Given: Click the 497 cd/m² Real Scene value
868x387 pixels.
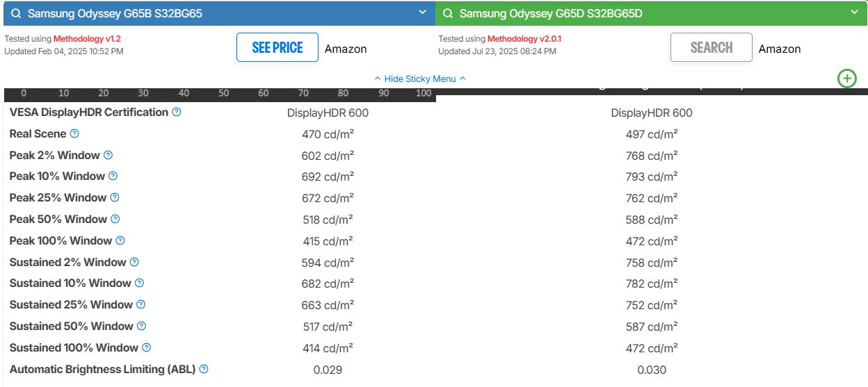Looking at the screenshot, I should (x=652, y=134).
